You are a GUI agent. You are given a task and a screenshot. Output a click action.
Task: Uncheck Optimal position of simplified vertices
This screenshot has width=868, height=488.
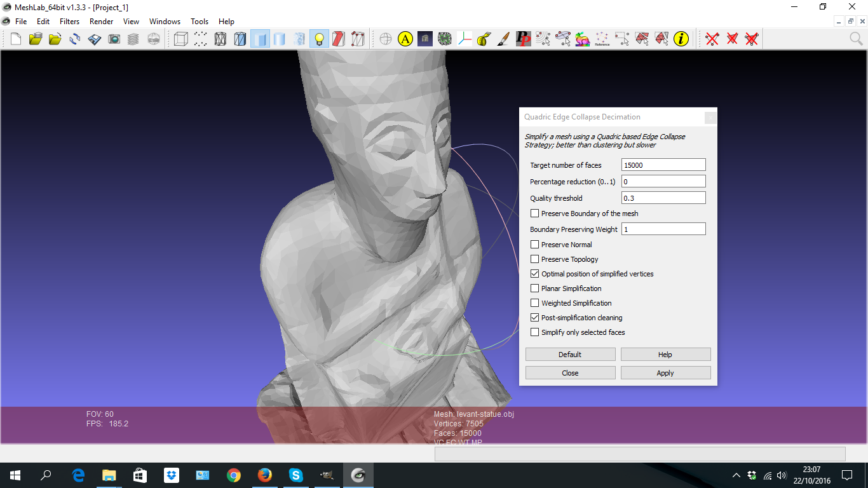pyautogui.click(x=535, y=274)
